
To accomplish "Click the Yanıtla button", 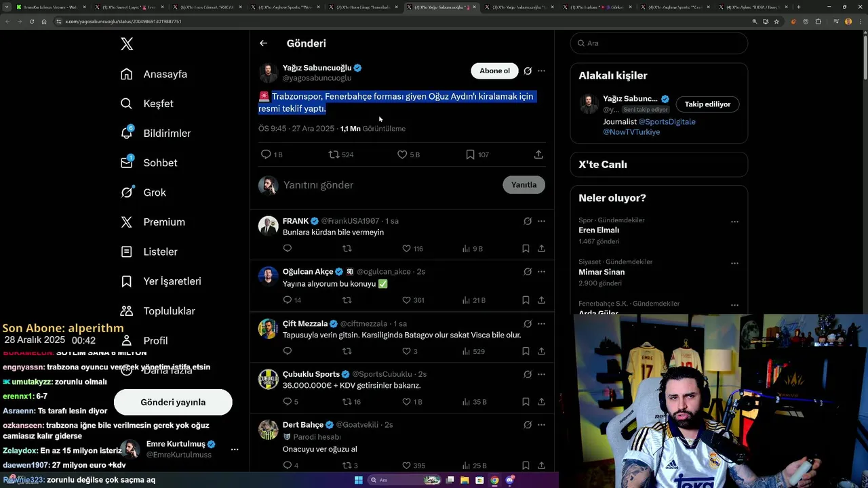I will click(524, 185).
